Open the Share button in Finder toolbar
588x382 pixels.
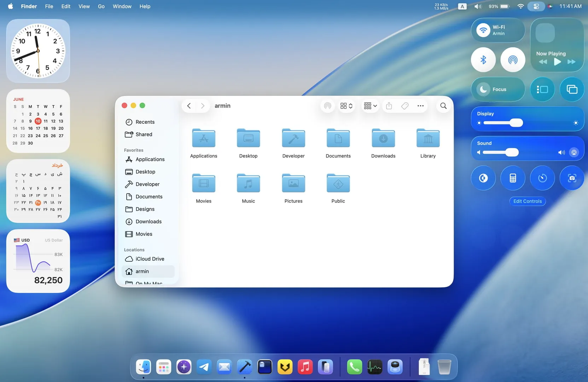[389, 106]
